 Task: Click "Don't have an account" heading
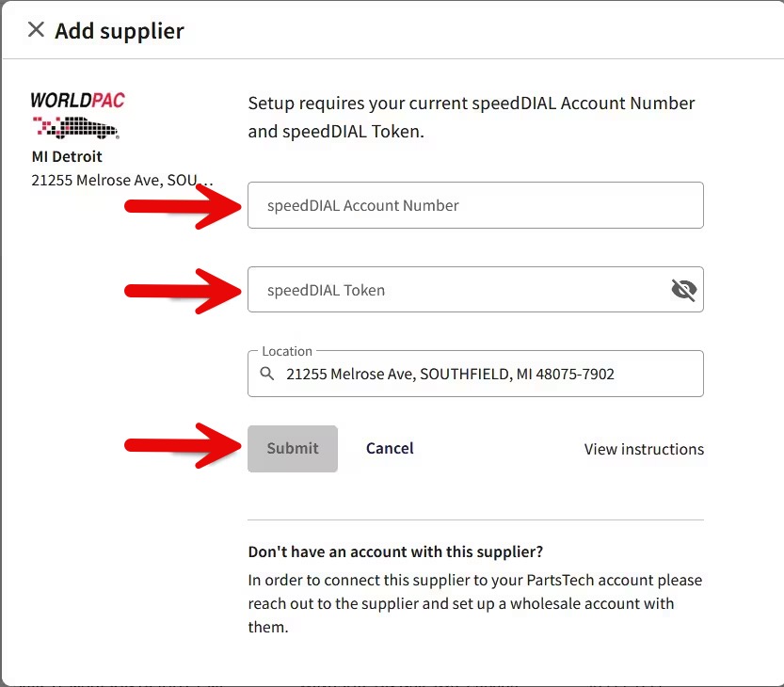395,551
